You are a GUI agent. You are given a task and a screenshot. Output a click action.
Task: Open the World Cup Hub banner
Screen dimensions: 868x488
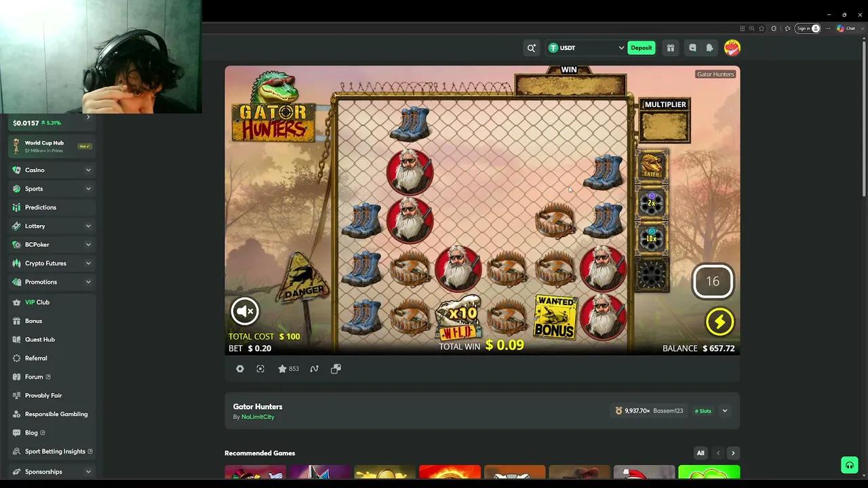(x=52, y=146)
